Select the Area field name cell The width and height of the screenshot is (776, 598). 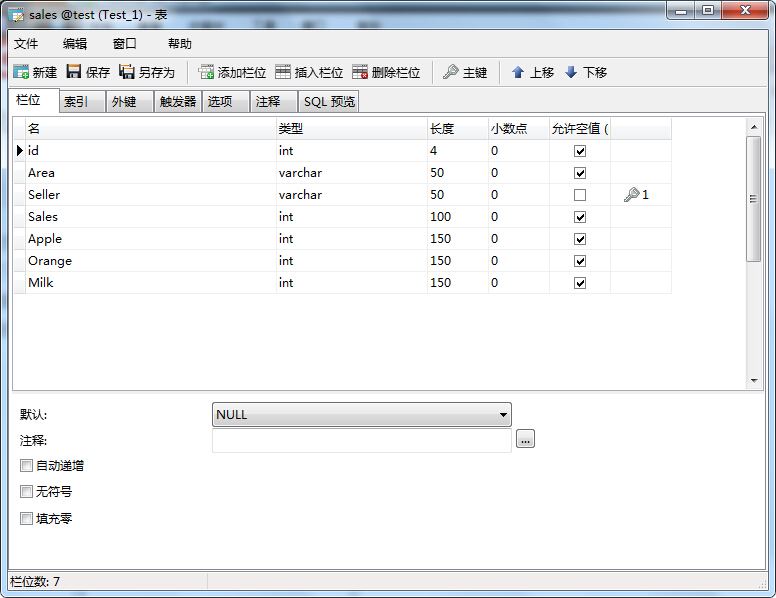(x=150, y=173)
